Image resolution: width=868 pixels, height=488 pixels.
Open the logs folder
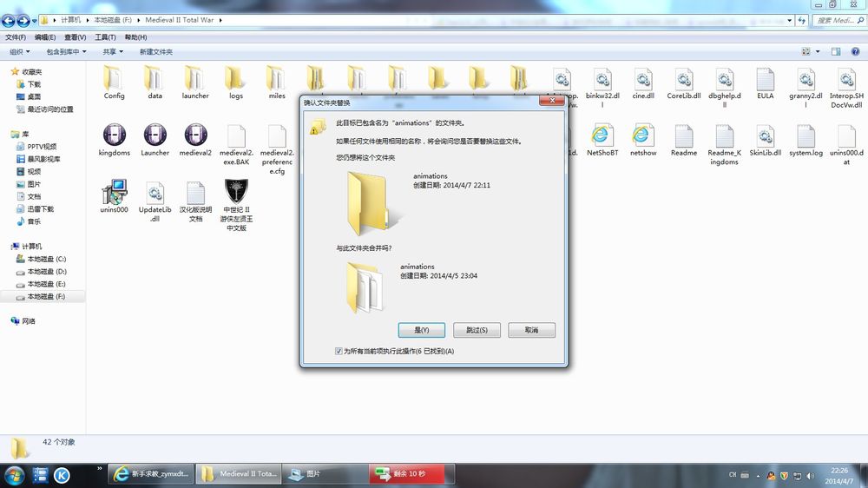tap(236, 82)
